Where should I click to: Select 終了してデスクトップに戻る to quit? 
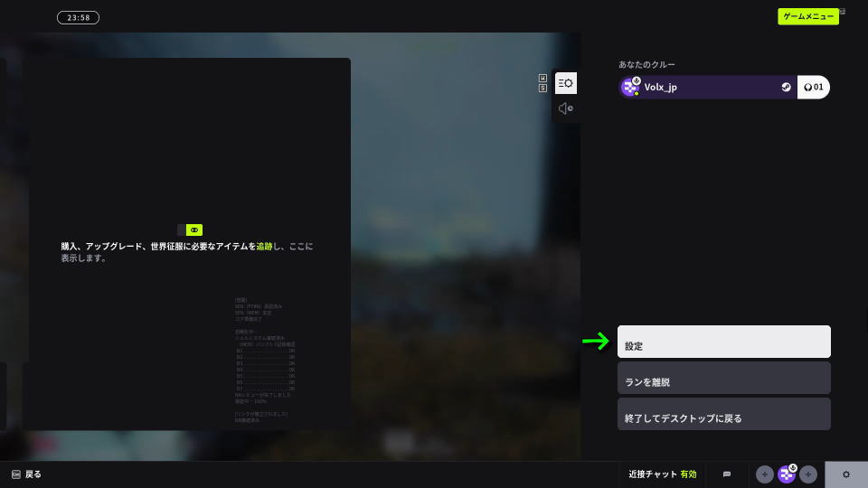click(723, 414)
